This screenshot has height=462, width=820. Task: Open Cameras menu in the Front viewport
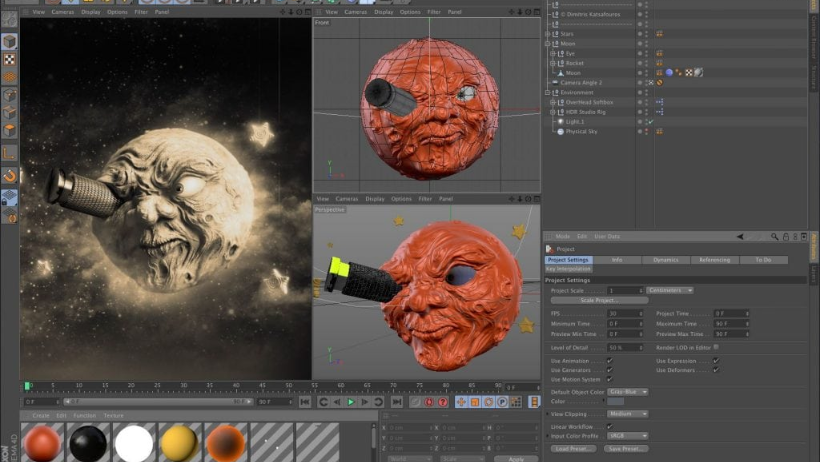click(x=356, y=12)
